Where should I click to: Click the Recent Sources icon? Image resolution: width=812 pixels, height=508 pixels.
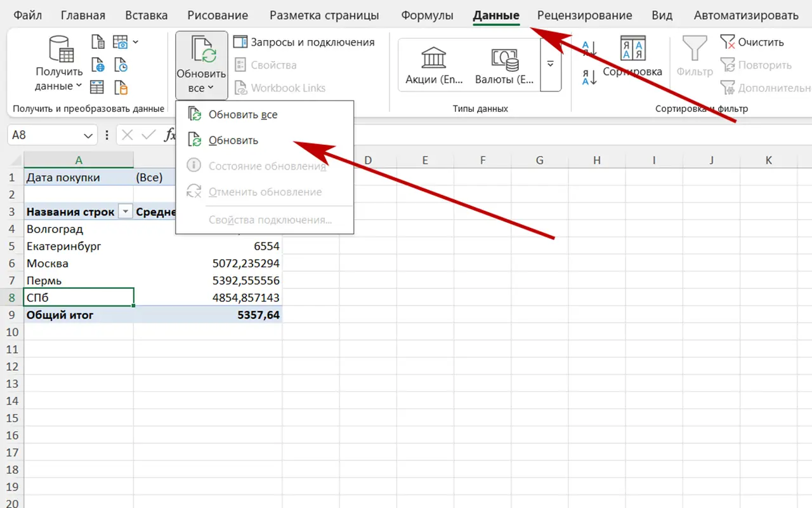pos(121,65)
